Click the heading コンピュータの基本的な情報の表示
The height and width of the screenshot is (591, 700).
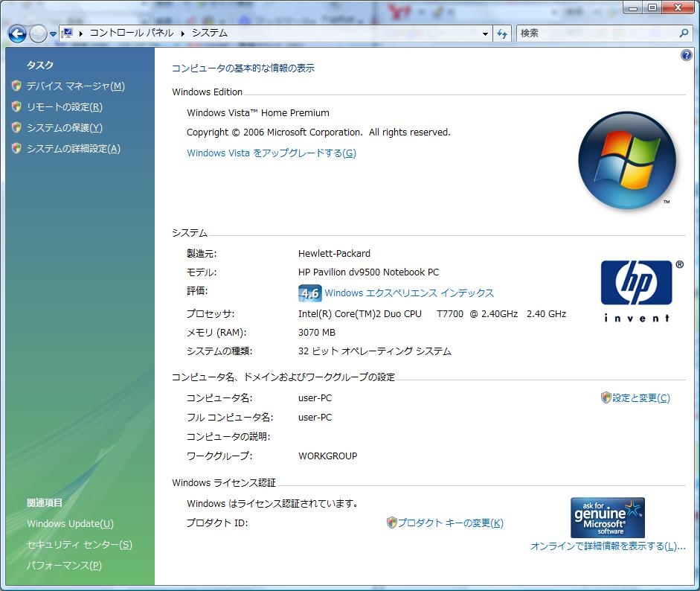point(243,68)
